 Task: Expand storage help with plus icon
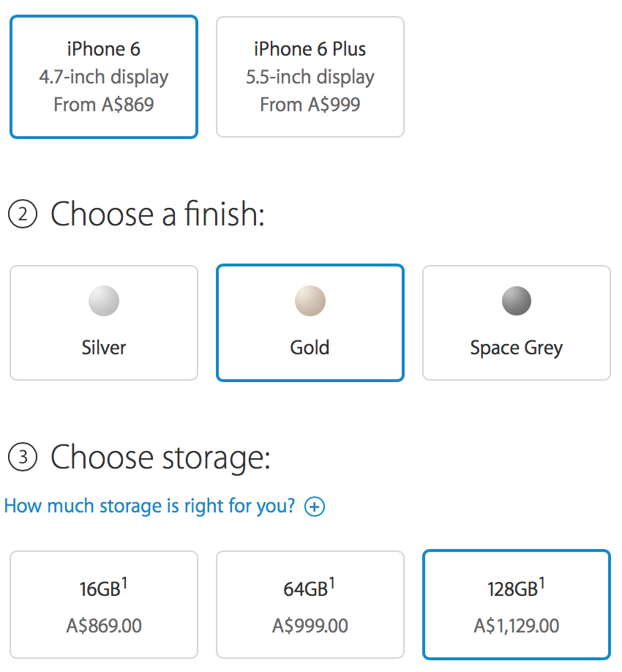click(315, 507)
